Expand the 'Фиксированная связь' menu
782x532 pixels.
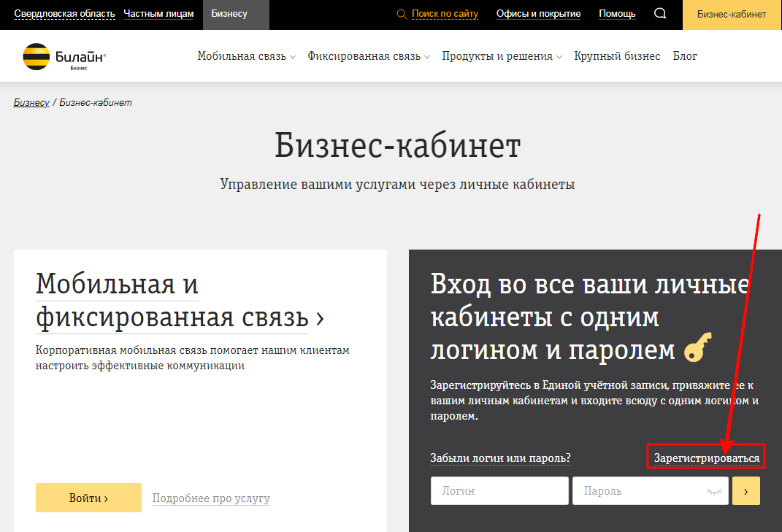[x=369, y=56]
